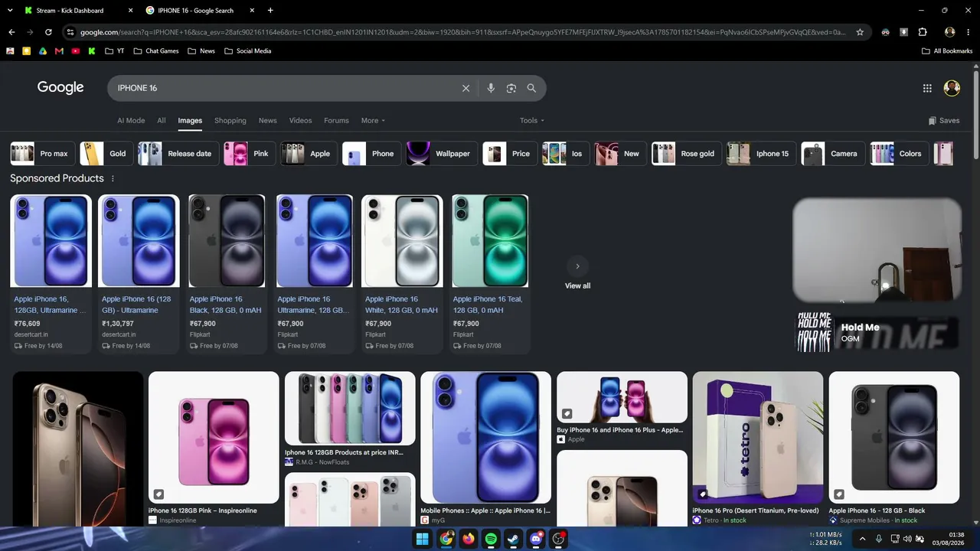This screenshot has height=551, width=980.
Task: Open Steam from the taskbar
Action: tap(514, 539)
